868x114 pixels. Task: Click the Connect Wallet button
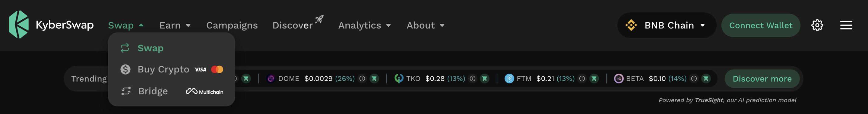click(761, 25)
